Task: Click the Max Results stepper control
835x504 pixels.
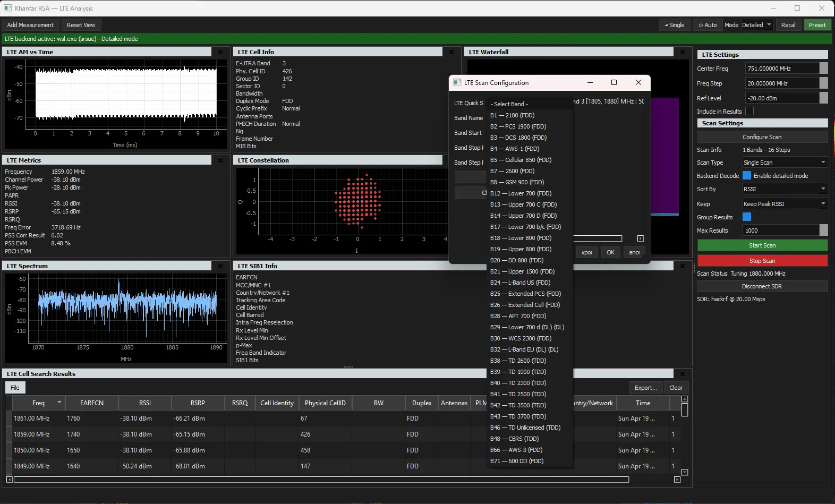Action: click(823, 230)
